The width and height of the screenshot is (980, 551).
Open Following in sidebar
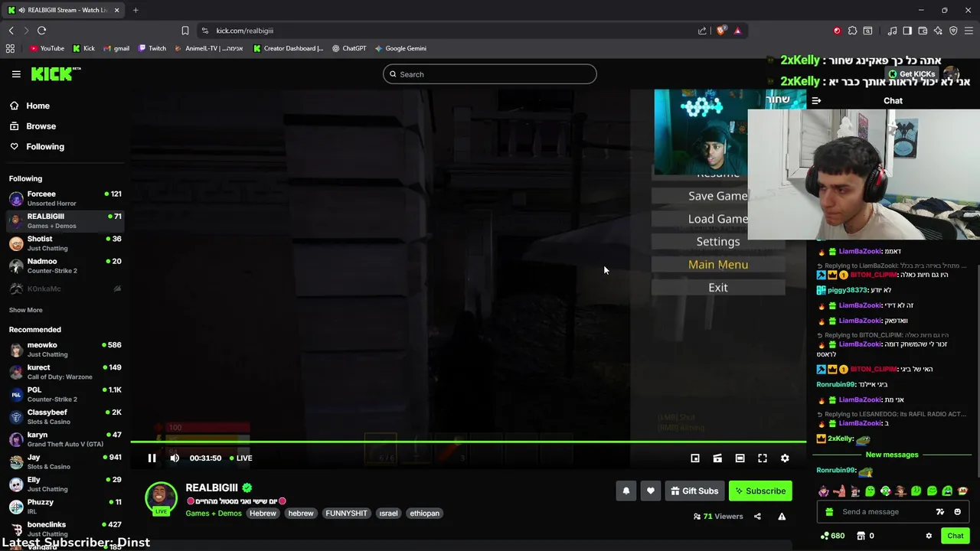pos(45,146)
